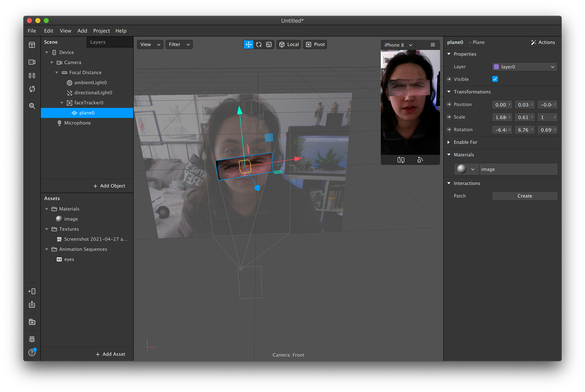Collapse the faceTracker0 tree node
This screenshot has height=392, width=585.
pyautogui.click(x=62, y=103)
